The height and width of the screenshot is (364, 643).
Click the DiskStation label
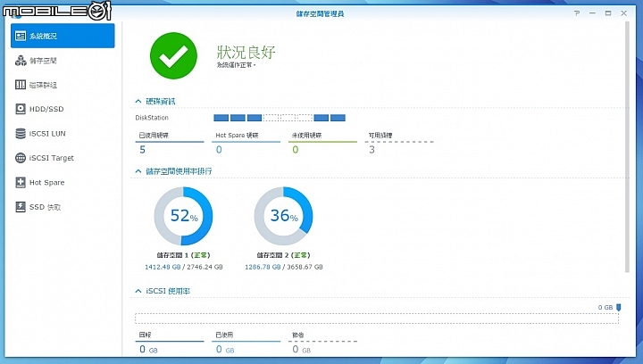(152, 118)
